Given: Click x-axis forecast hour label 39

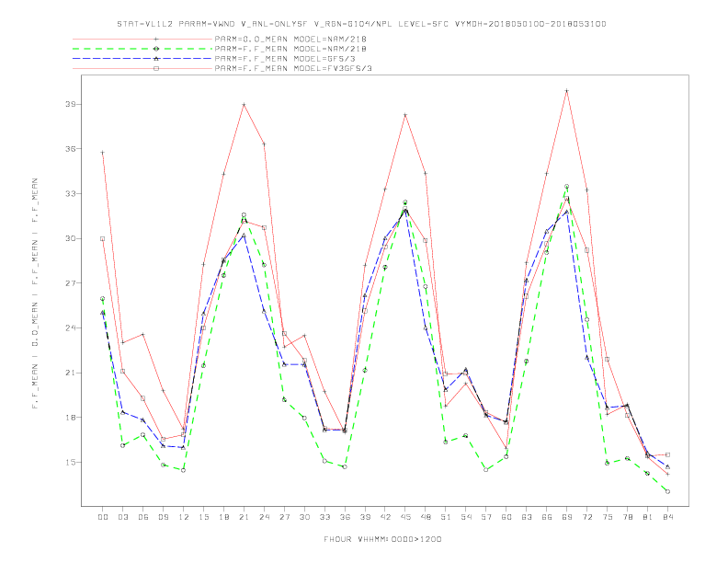Looking at the screenshot, I should point(365,517).
